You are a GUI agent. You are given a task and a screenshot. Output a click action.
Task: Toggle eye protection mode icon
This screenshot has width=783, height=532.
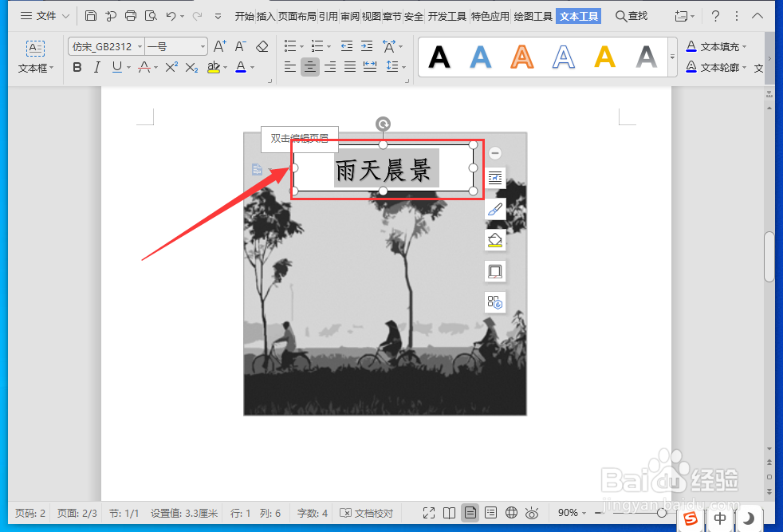click(532, 513)
